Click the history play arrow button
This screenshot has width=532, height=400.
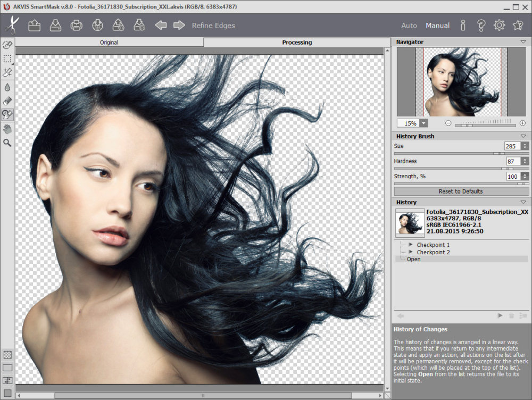click(x=500, y=316)
